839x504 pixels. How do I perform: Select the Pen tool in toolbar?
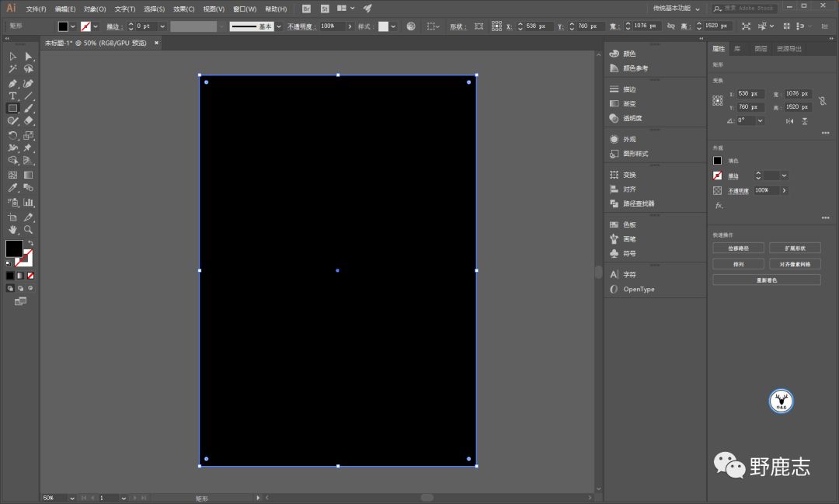(x=12, y=83)
